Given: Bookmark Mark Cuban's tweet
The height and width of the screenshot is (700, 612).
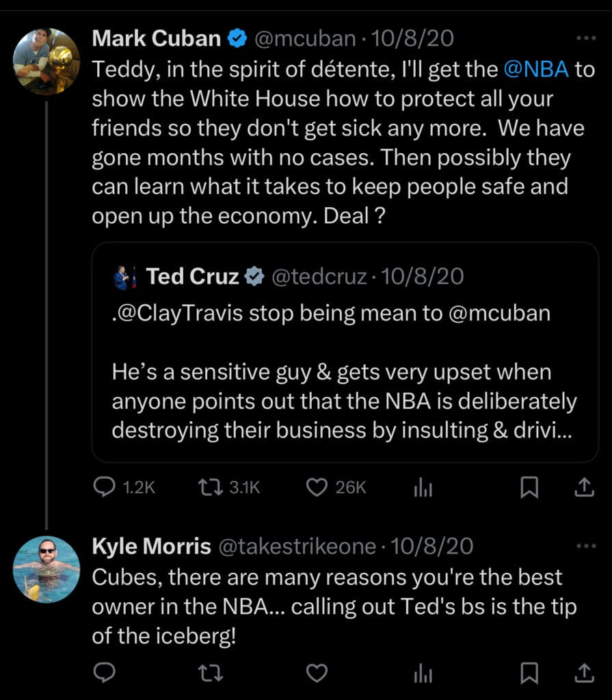Looking at the screenshot, I should pos(529,487).
